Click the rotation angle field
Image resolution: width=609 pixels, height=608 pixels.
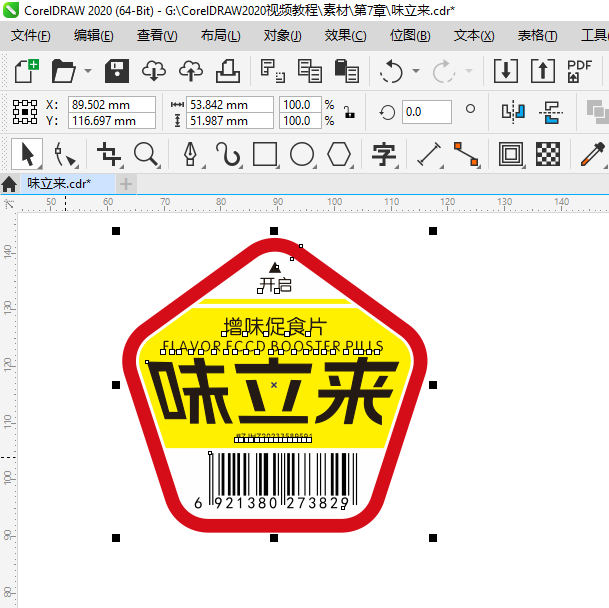tap(426, 112)
